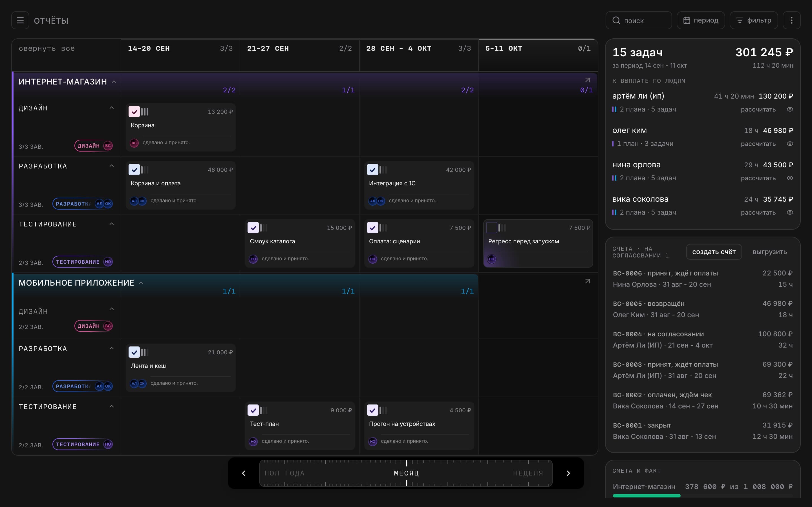Image resolution: width=812 pixels, height=507 pixels.
Task: Click the НО avatar on Регресс перед запуском
Action: (x=491, y=259)
